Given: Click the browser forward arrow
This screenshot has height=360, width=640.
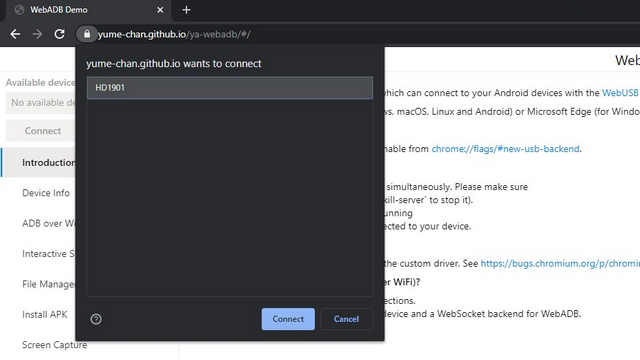Looking at the screenshot, I should click(37, 34).
